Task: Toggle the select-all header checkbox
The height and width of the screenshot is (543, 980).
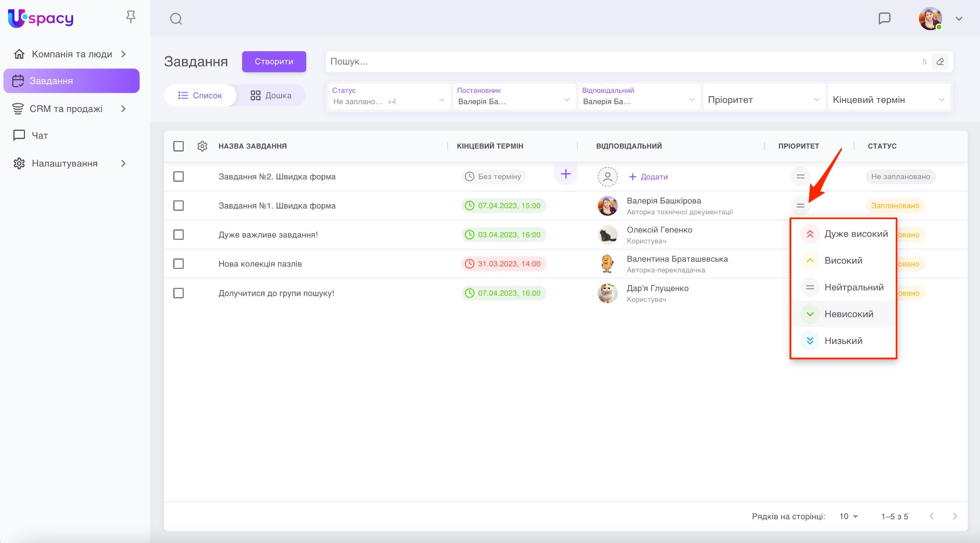Action: pyautogui.click(x=178, y=146)
